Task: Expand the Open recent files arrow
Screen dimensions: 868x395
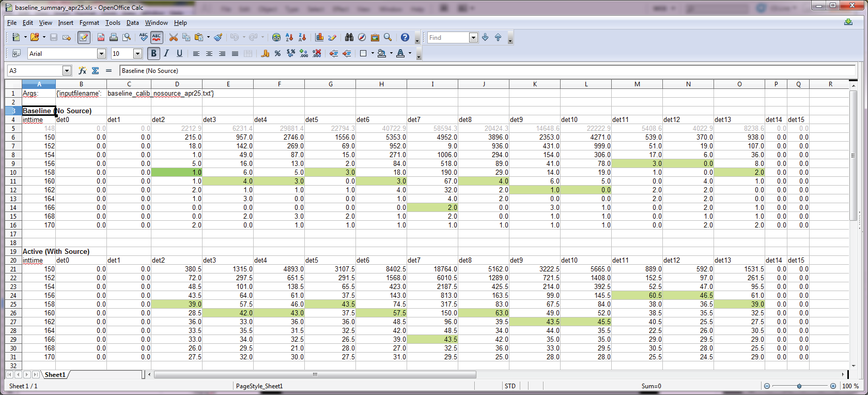Action: (x=44, y=37)
